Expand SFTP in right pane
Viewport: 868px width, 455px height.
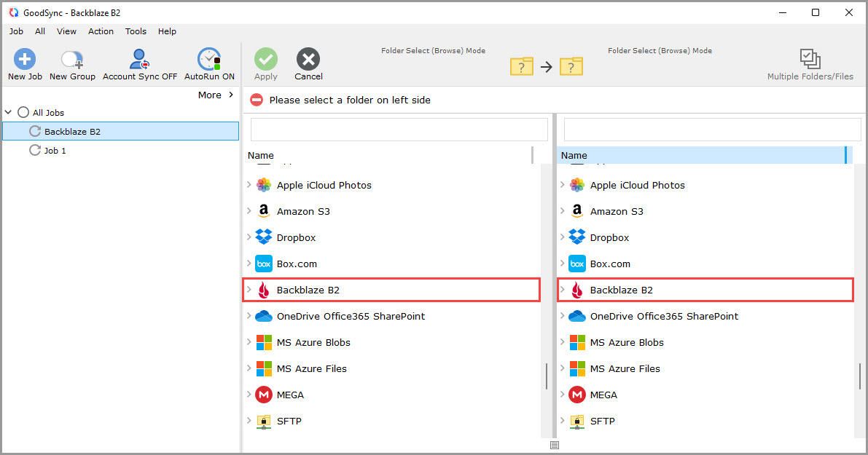563,421
